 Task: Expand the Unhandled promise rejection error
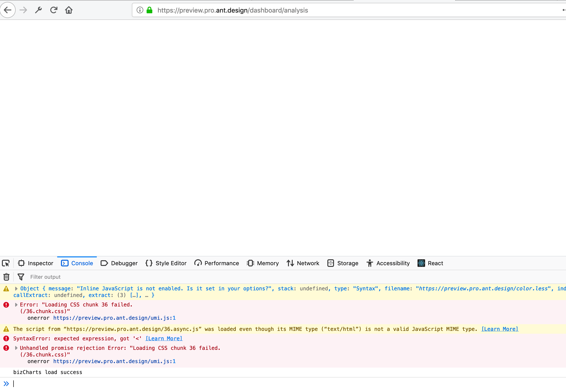tap(16, 348)
